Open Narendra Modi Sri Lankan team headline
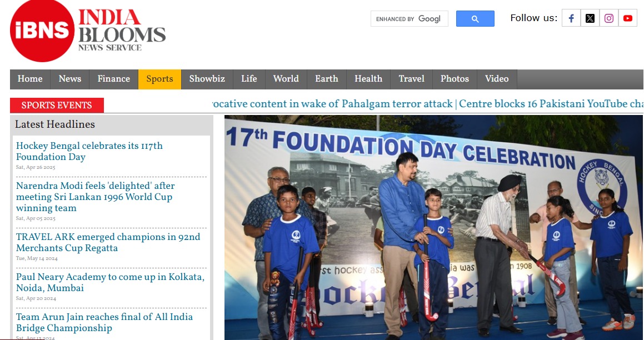Image resolution: width=644 pixels, height=340 pixels. tap(95, 197)
